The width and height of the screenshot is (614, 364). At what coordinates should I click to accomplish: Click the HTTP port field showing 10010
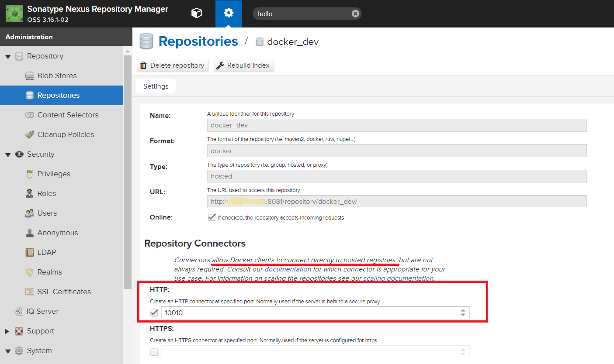point(316,312)
